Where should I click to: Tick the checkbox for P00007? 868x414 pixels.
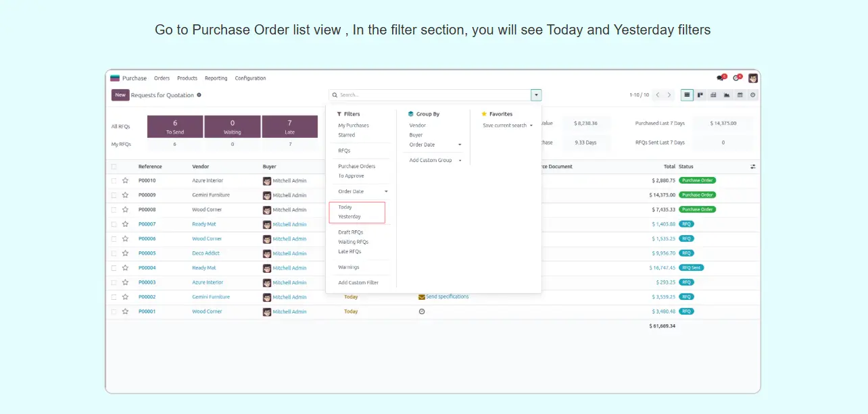[x=114, y=224]
